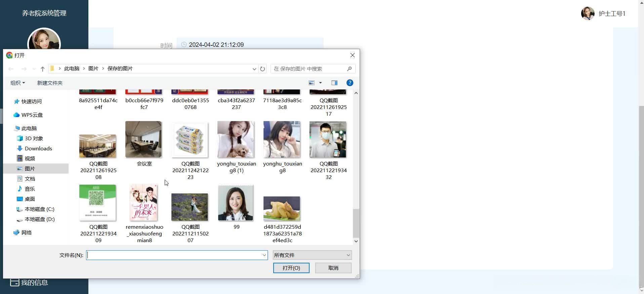Expand the 此电脑 breadcrumb chevron
The width and height of the screenshot is (644, 294).
coord(84,69)
